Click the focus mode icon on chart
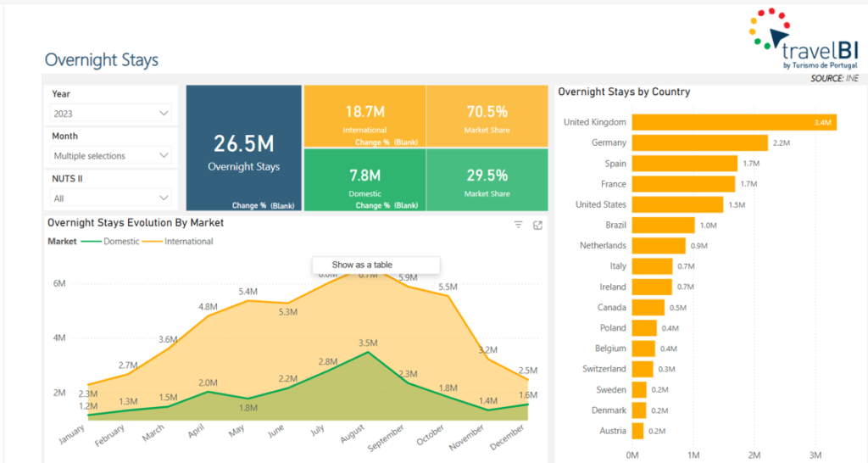This screenshot has width=868, height=463. click(x=537, y=225)
